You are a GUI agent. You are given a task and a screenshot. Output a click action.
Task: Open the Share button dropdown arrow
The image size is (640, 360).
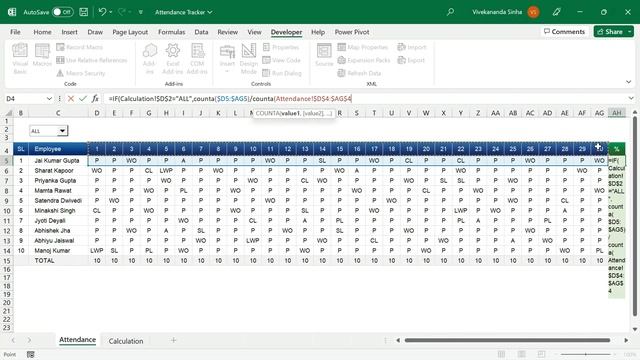[630, 31]
